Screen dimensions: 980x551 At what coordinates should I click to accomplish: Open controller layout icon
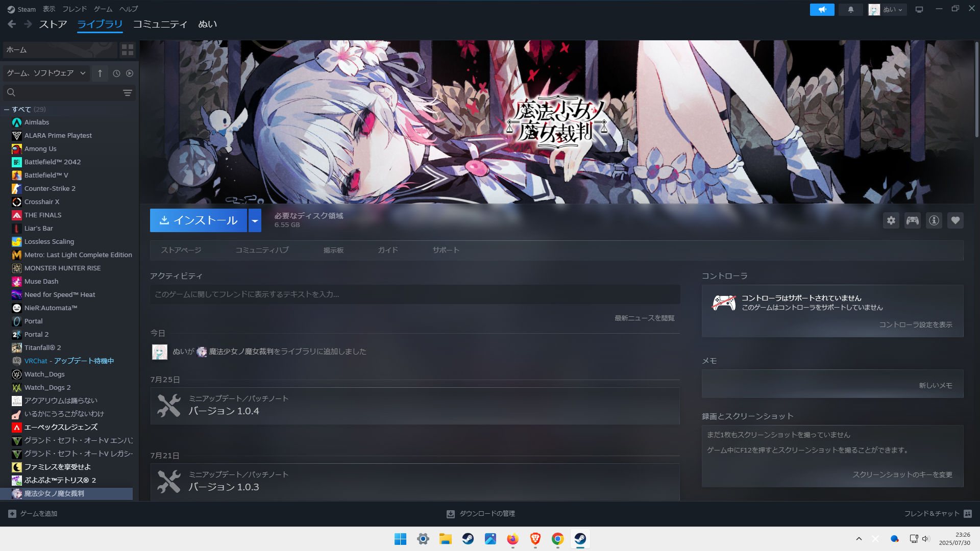(913, 220)
